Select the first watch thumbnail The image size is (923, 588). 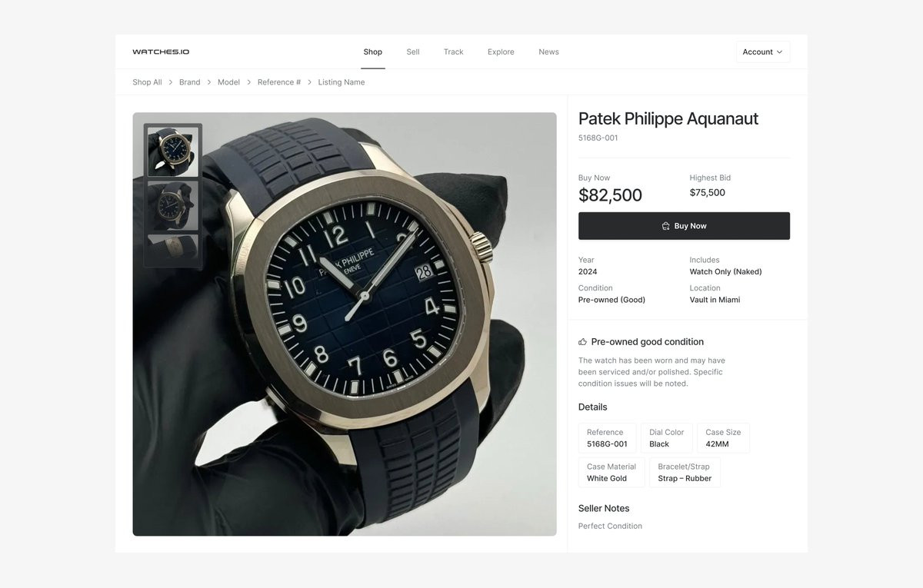pos(173,152)
